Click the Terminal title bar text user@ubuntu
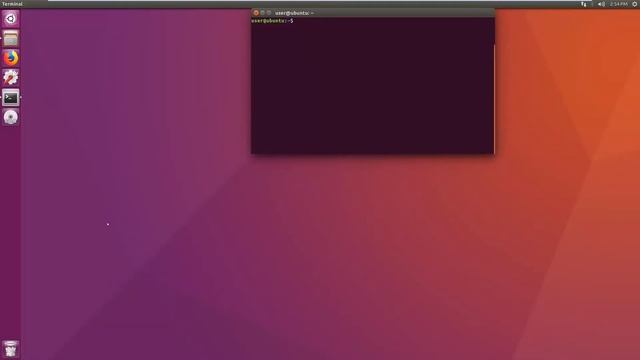This screenshot has height=360, width=640. click(294, 13)
